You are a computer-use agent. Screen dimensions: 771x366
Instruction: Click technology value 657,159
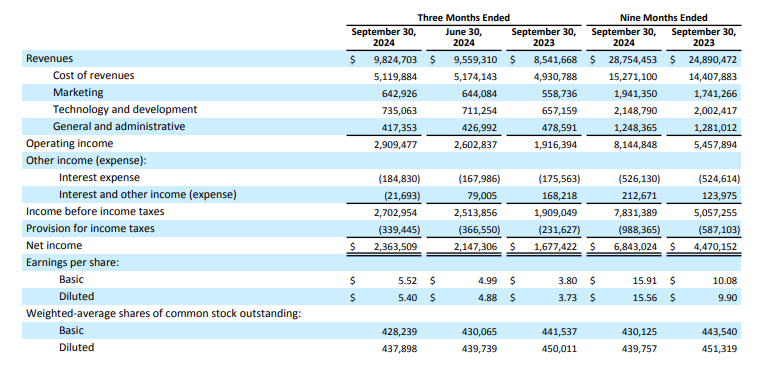(x=560, y=111)
